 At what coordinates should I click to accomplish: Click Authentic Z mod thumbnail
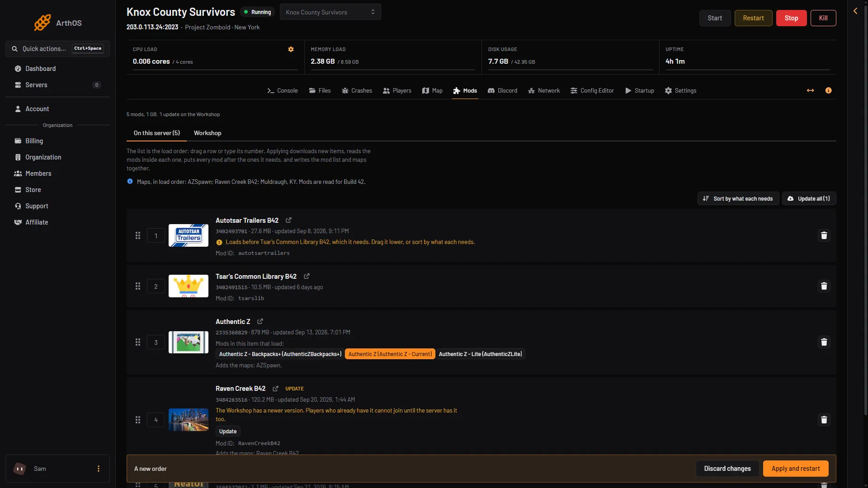click(x=189, y=342)
